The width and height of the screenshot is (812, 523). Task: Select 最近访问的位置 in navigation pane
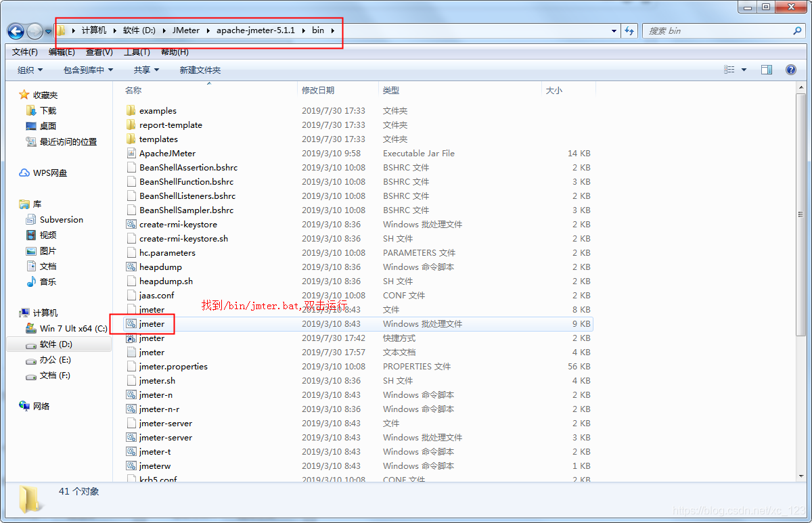tap(68, 141)
